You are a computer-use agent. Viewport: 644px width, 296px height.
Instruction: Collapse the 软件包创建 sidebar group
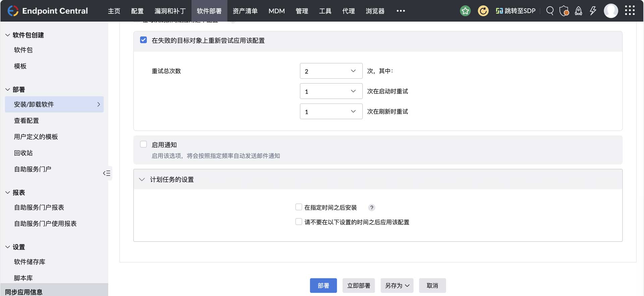pyautogui.click(x=8, y=35)
